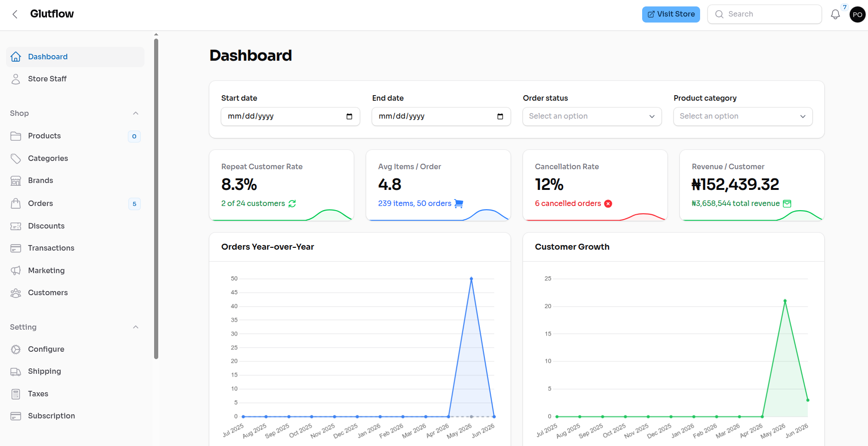Click the Orders shopping bag icon
Viewport: 868px width, 446px height.
coord(16,203)
